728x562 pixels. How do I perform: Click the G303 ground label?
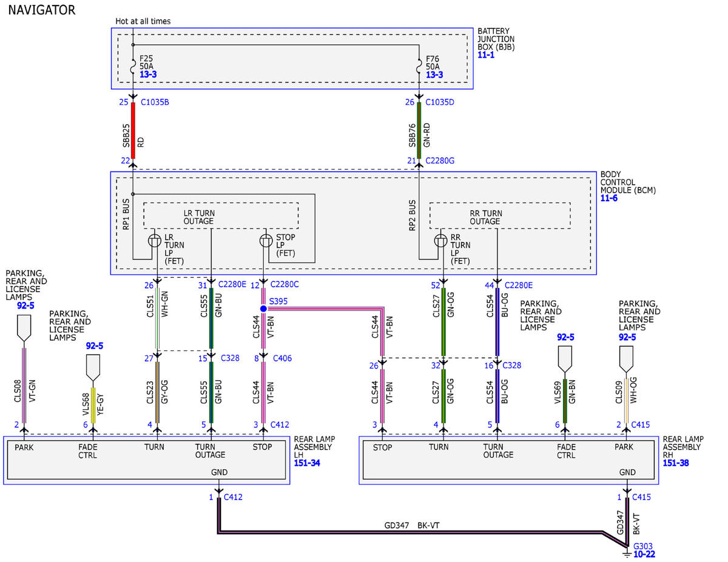[x=643, y=546]
